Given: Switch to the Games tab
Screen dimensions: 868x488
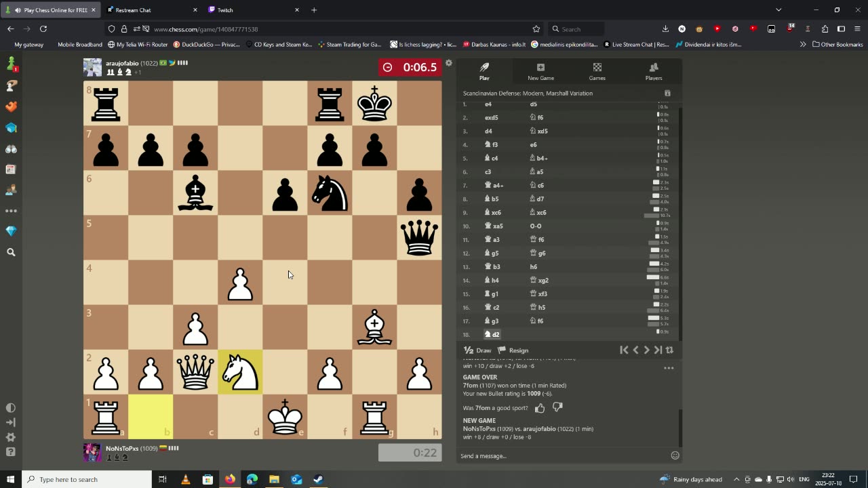Looking at the screenshot, I should pyautogui.click(x=597, y=71).
